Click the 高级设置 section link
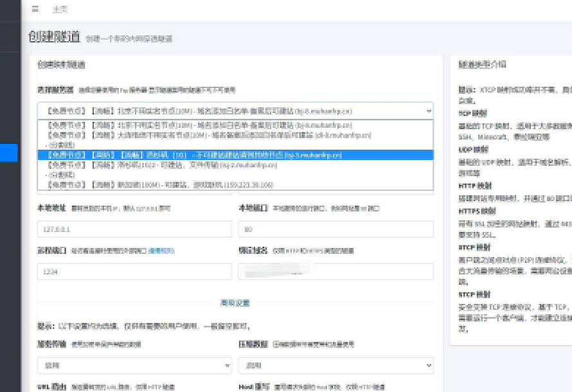Screen dimensions: 572x392 click(235, 303)
